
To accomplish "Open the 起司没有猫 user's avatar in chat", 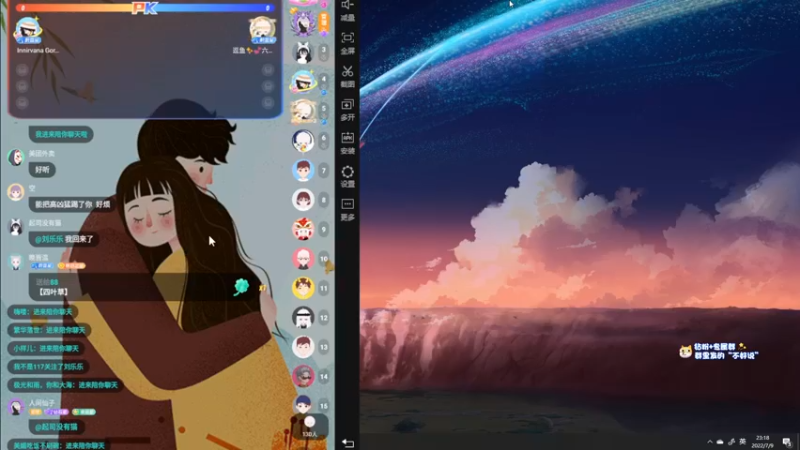I will [x=16, y=227].
